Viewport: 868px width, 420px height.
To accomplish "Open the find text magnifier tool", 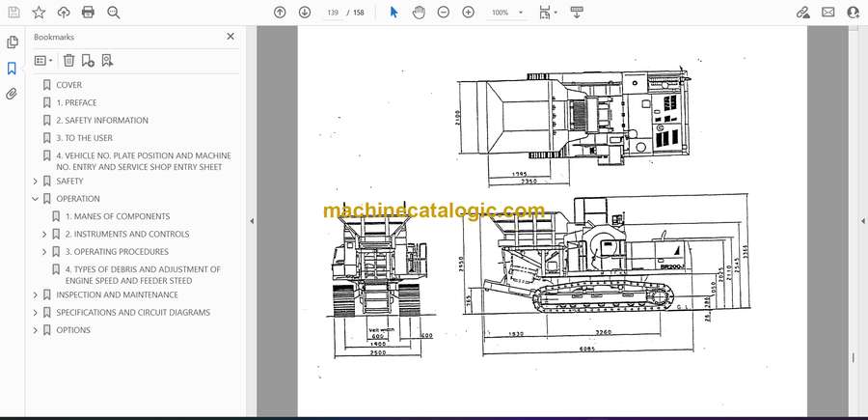I will point(114,13).
